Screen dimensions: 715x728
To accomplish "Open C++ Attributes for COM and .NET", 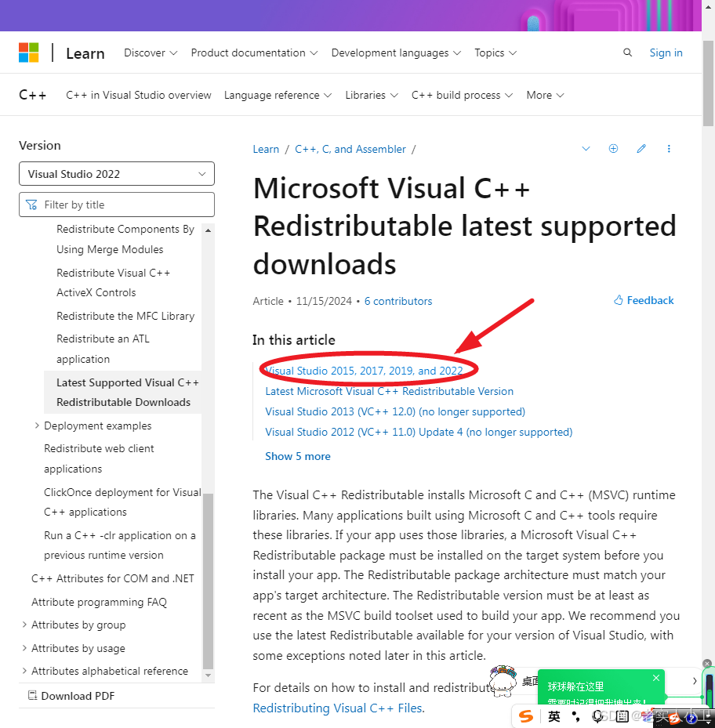I will [113, 578].
